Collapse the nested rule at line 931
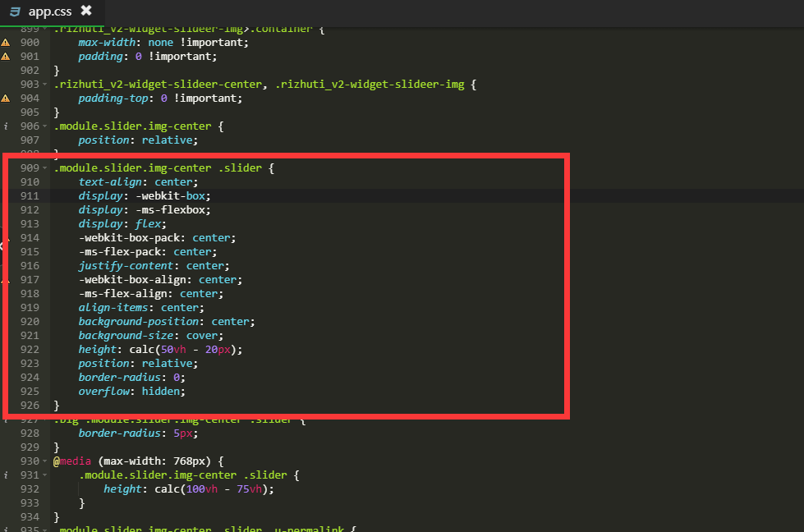This screenshot has height=532, width=804. tap(45, 475)
